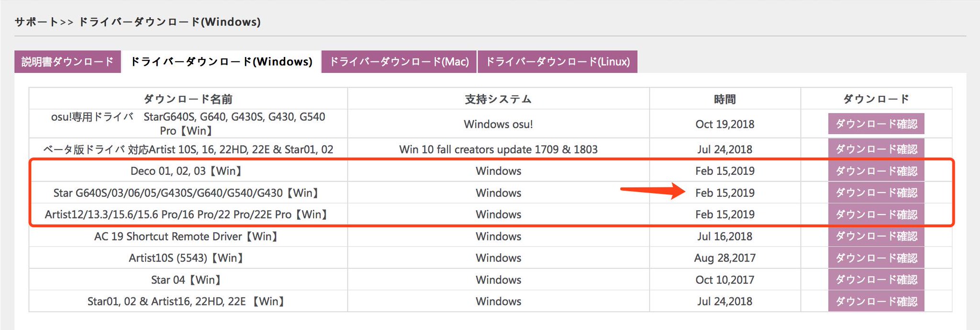The height and width of the screenshot is (330, 980).
Task: Click Jul 24,2018 date in Star01, 02 row
Action: point(724,301)
